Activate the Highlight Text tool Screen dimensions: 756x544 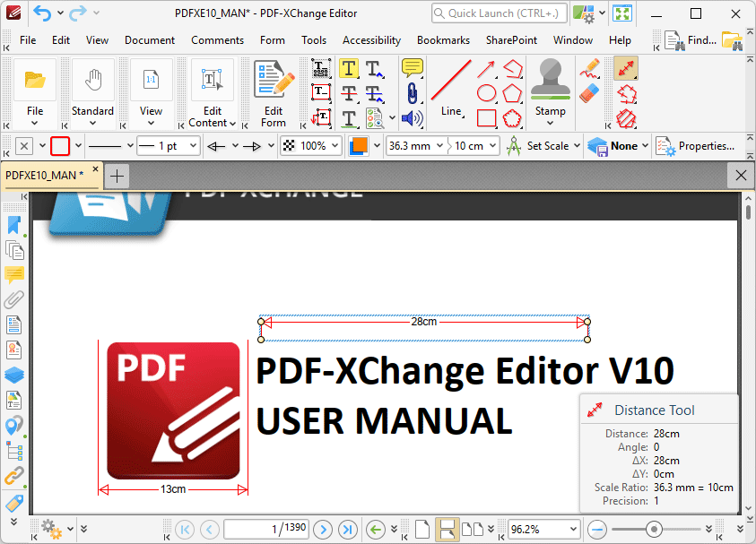pos(349,68)
